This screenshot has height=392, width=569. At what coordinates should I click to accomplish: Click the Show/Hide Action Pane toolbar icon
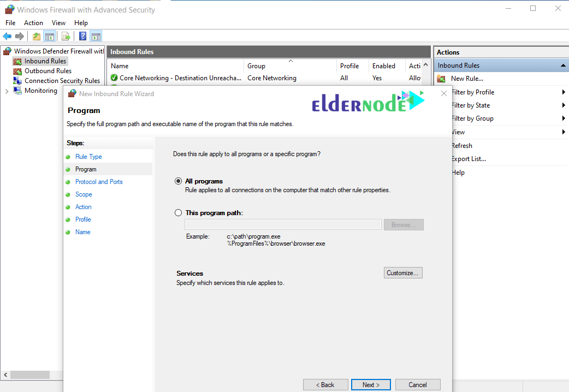pyautogui.click(x=96, y=36)
